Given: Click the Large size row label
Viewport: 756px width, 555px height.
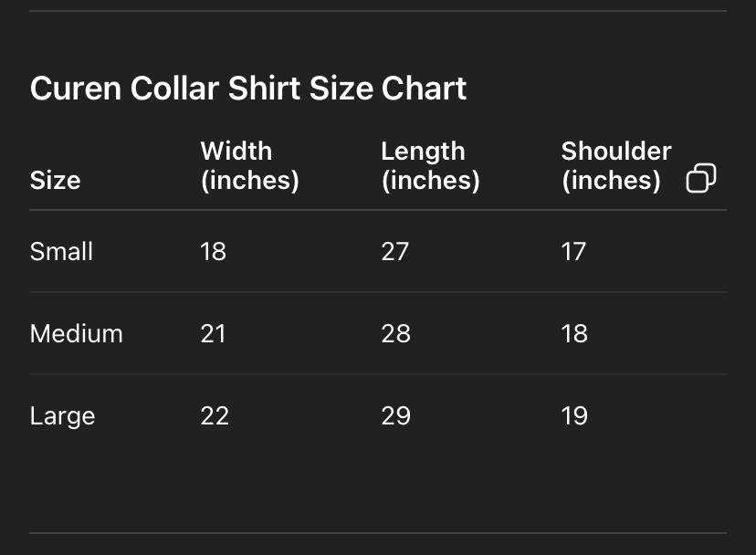Looking at the screenshot, I should pyautogui.click(x=62, y=415).
